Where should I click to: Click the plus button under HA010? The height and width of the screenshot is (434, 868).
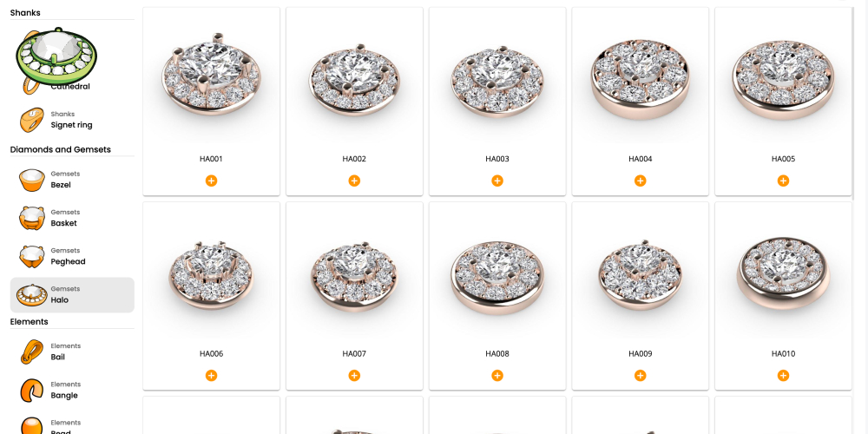point(783,375)
